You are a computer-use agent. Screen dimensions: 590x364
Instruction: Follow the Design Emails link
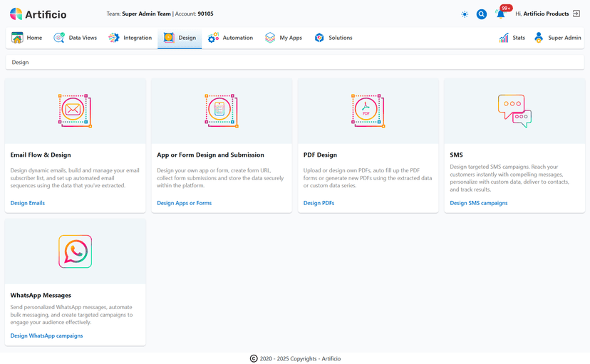[28, 203]
